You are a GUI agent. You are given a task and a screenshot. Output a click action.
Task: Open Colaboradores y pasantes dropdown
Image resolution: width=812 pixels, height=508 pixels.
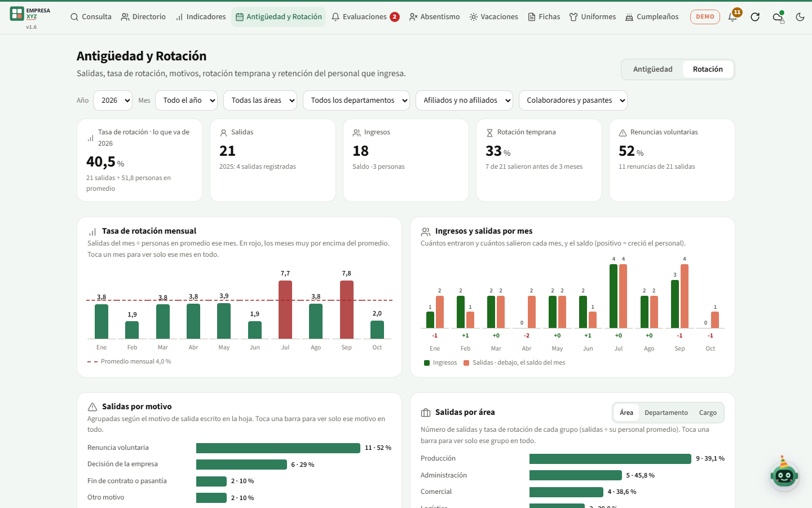[x=573, y=100]
